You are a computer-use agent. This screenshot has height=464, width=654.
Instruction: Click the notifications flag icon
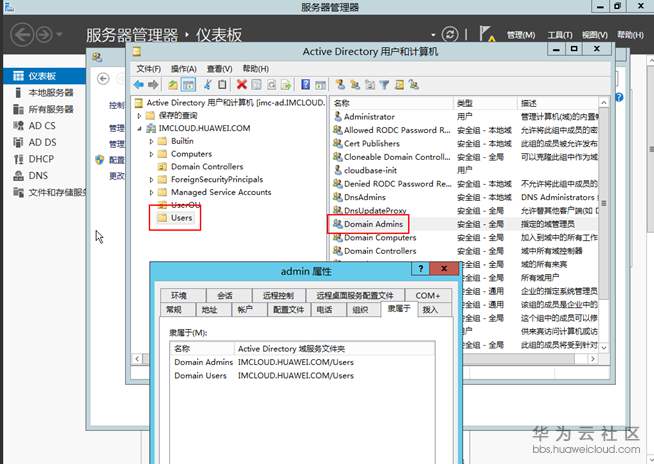point(486,34)
